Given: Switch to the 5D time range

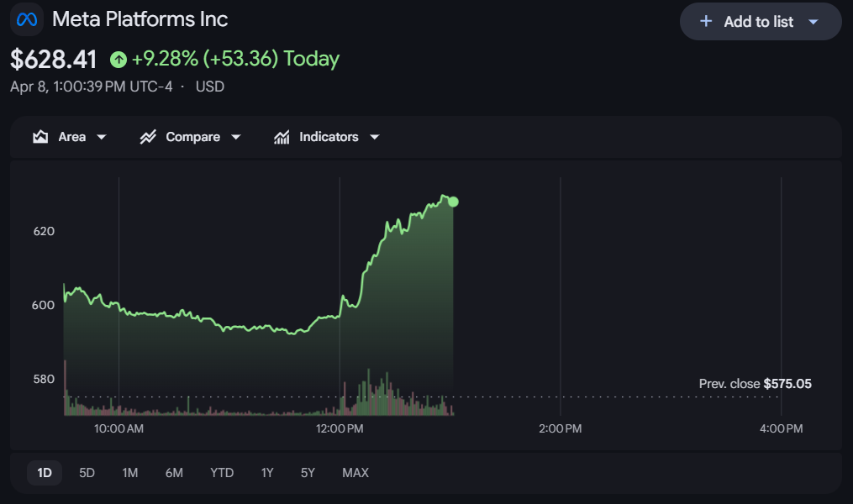Looking at the screenshot, I should 87,473.
